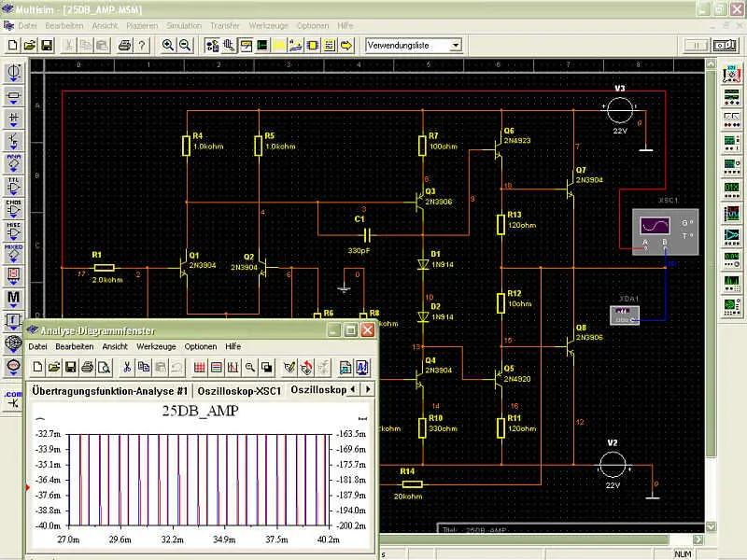Open the Werkzeuge menu in diagram window

click(x=155, y=346)
